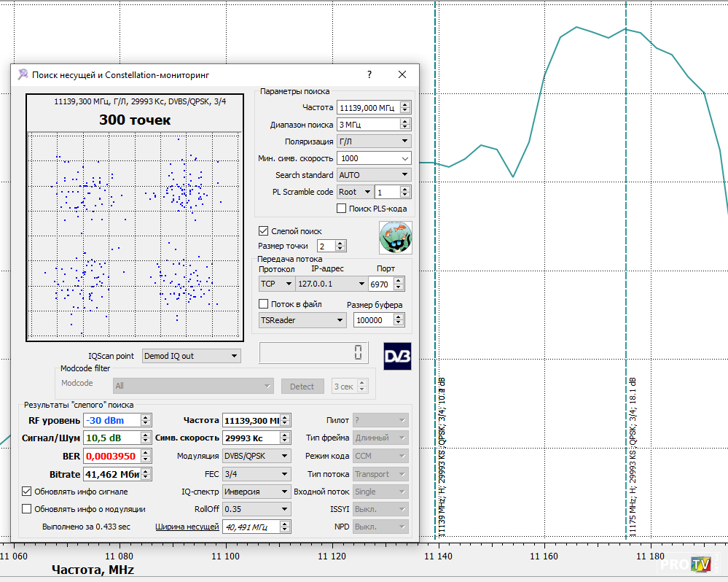Open the TCP protocol dropdown

pos(277,284)
